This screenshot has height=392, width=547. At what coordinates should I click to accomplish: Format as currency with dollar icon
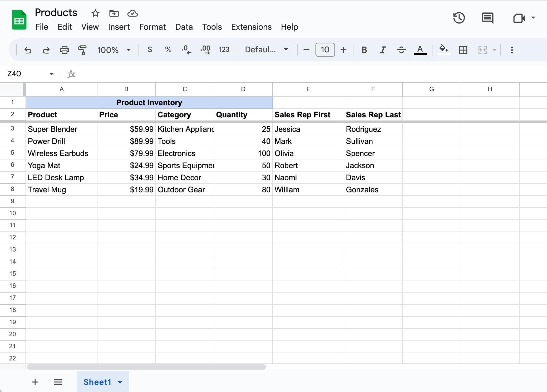[x=150, y=49]
